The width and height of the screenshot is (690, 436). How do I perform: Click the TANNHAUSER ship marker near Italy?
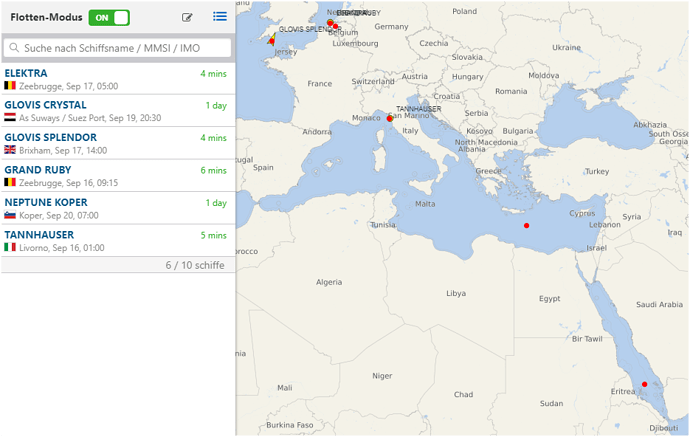389,118
